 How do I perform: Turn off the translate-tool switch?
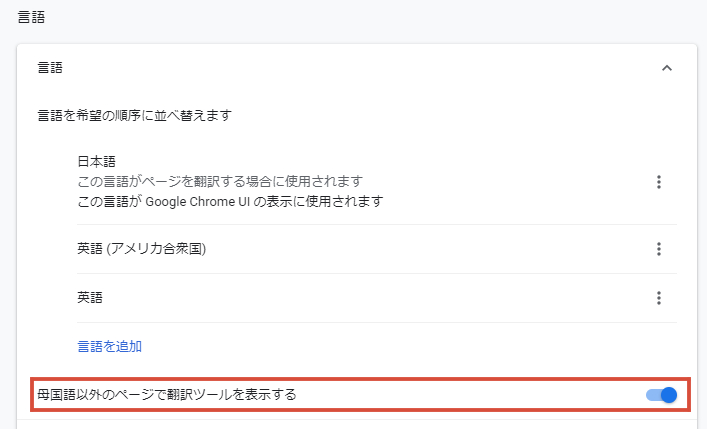click(x=661, y=395)
